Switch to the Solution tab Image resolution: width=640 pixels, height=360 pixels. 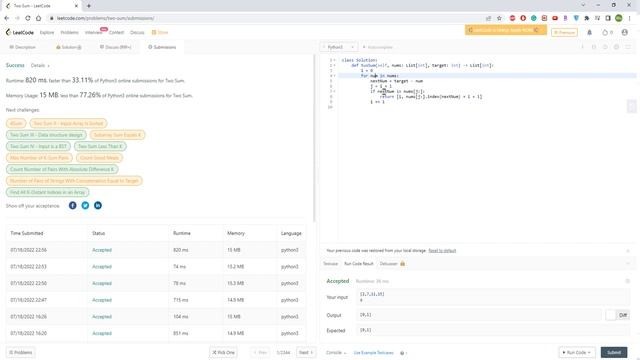point(69,47)
